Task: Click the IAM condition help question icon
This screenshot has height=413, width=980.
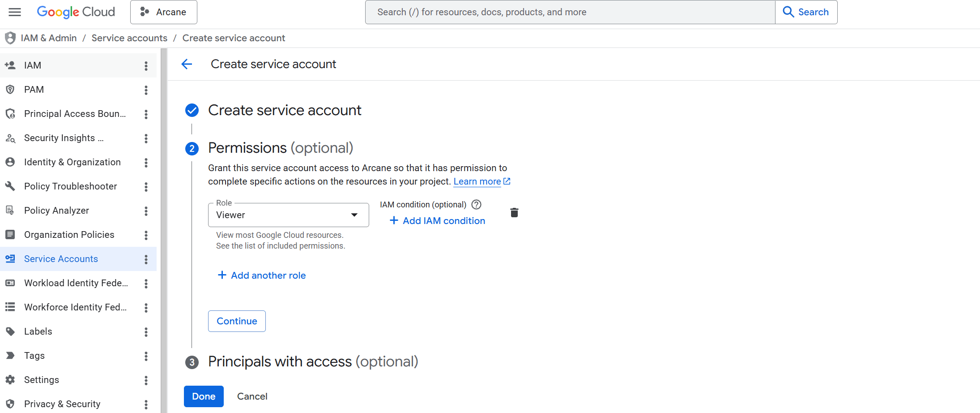Action: [x=477, y=205]
